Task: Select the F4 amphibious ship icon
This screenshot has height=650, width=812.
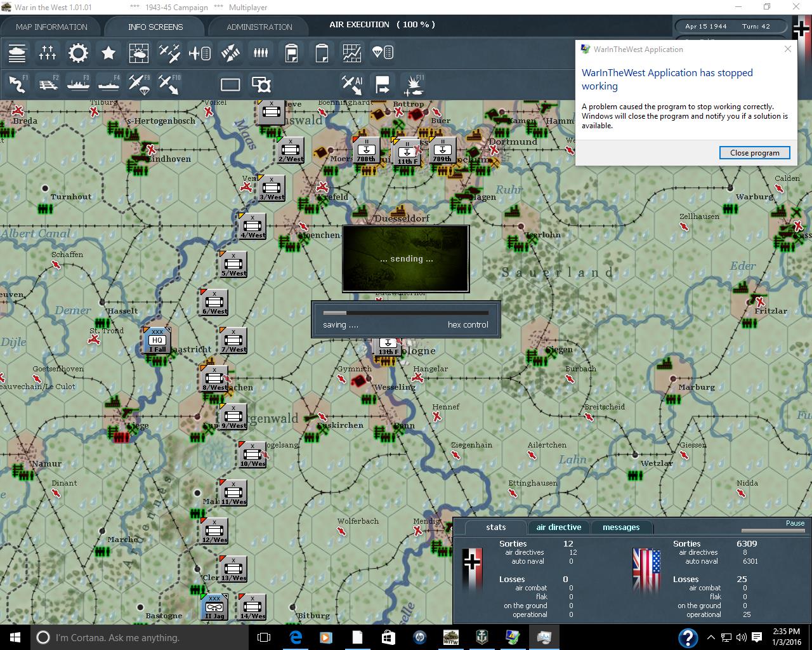Action: click(x=108, y=84)
